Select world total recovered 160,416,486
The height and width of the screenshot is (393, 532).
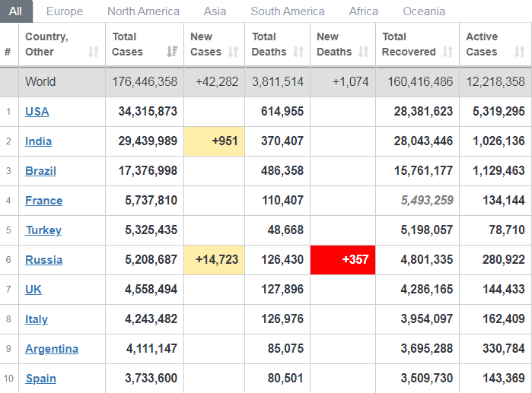(x=420, y=82)
